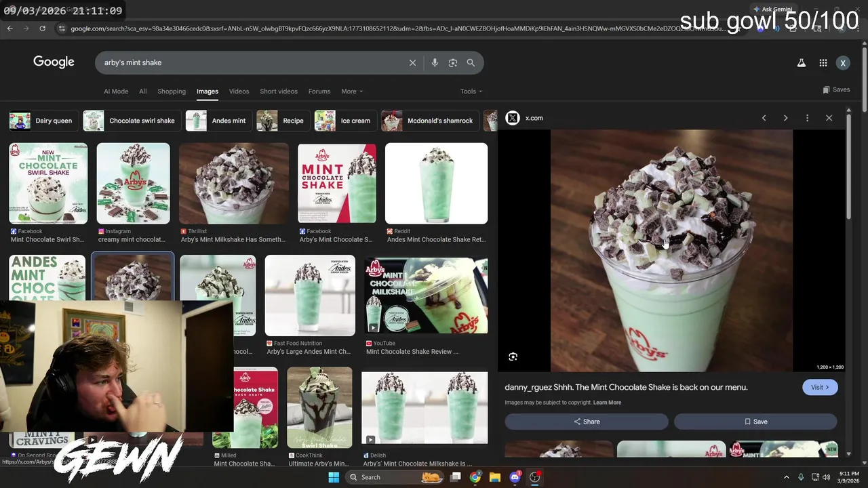Reload the page
The height and width of the screenshot is (488, 868).
[42, 28]
